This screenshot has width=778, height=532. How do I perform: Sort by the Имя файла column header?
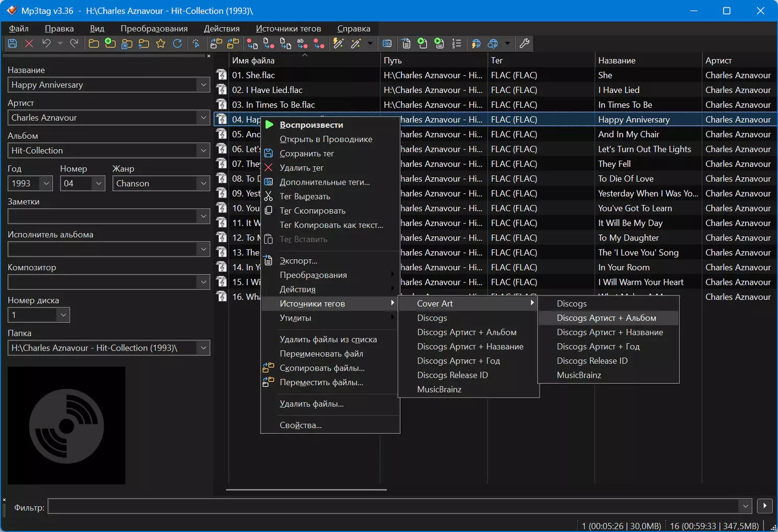[x=305, y=61]
